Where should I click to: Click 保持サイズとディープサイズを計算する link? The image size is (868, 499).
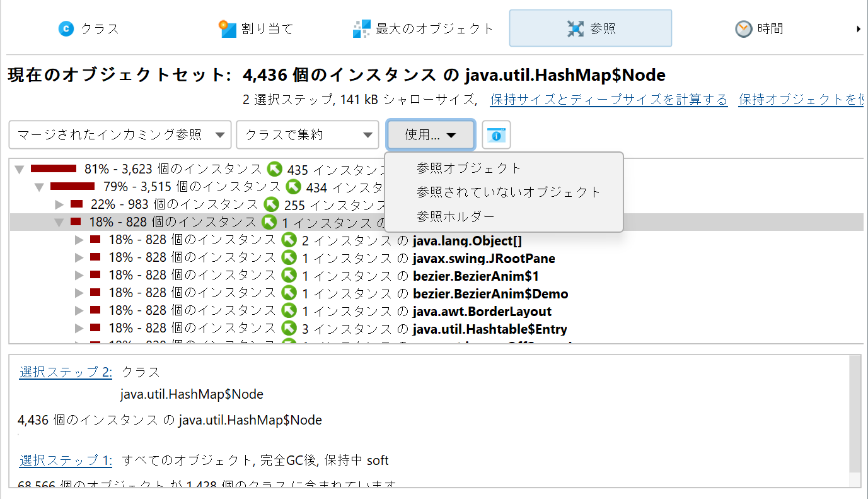[x=609, y=100]
